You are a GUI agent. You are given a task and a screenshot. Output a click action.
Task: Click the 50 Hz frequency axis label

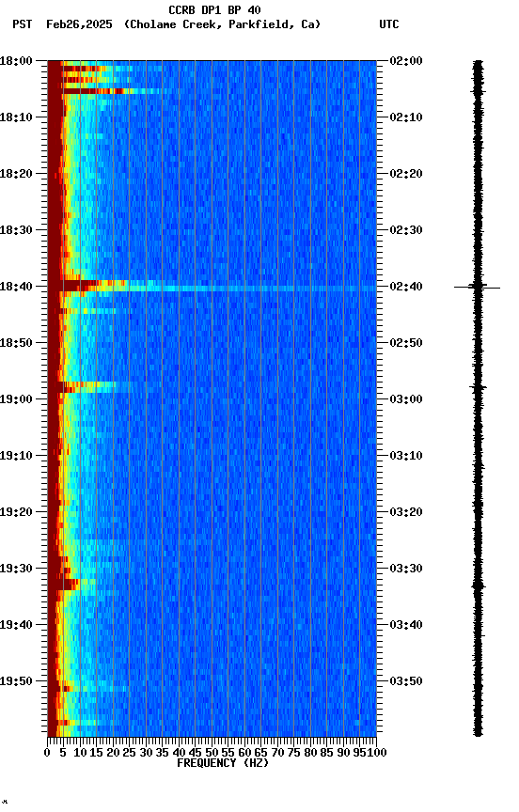pyautogui.click(x=212, y=753)
